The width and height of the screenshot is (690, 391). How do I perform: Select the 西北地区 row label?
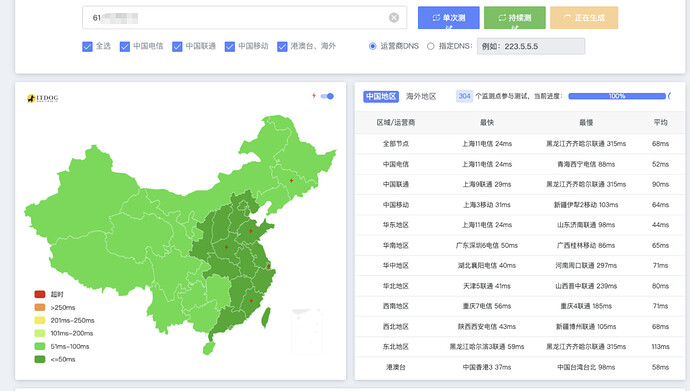pos(396,326)
